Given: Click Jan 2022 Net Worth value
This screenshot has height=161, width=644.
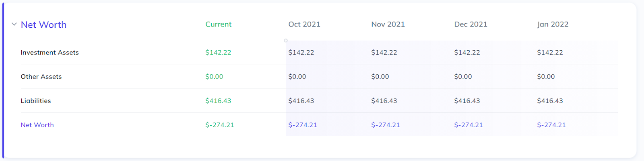Looking at the screenshot, I should pos(551,125).
